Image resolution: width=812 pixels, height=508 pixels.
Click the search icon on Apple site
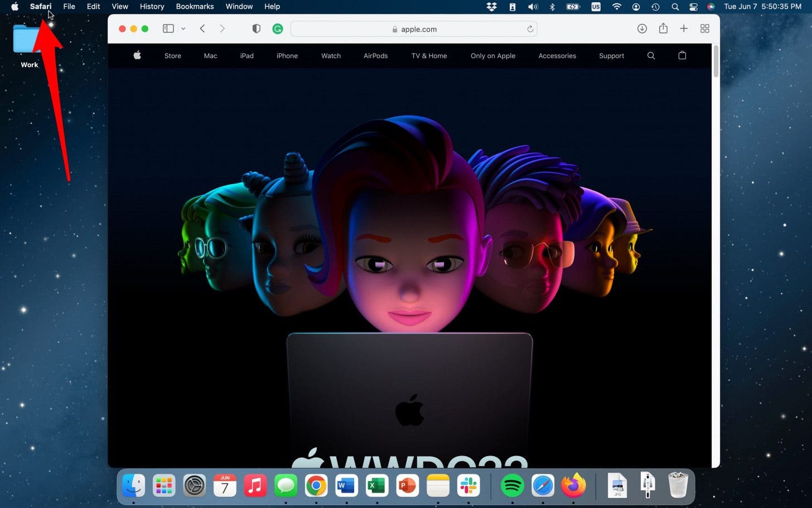(651, 56)
